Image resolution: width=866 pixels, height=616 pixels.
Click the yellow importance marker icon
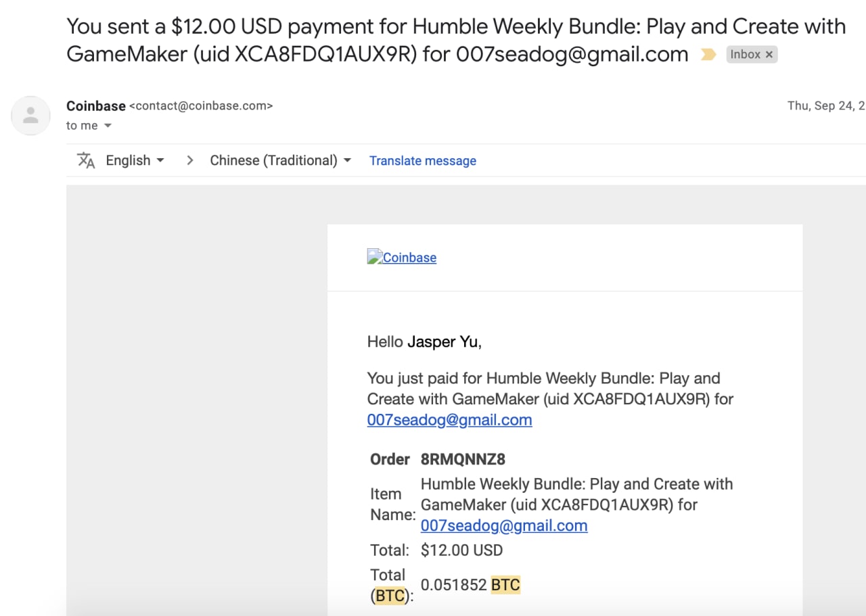coord(708,55)
